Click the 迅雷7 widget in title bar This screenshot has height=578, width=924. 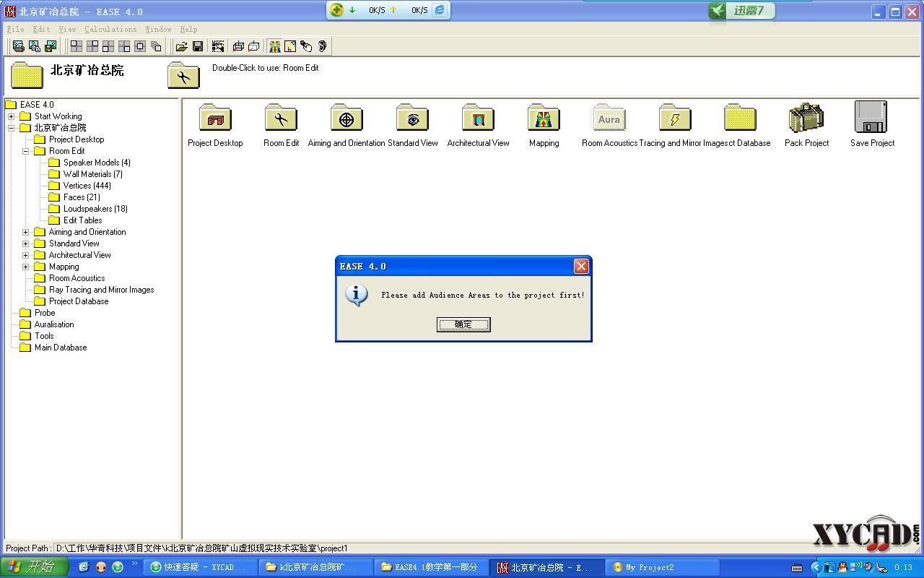click(x=741, y=10)
